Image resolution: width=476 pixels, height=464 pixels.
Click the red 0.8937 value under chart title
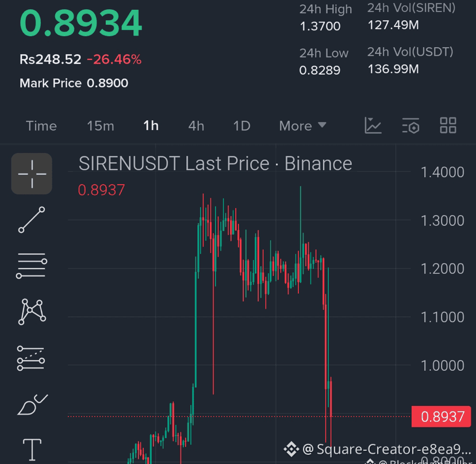[101, 190]
